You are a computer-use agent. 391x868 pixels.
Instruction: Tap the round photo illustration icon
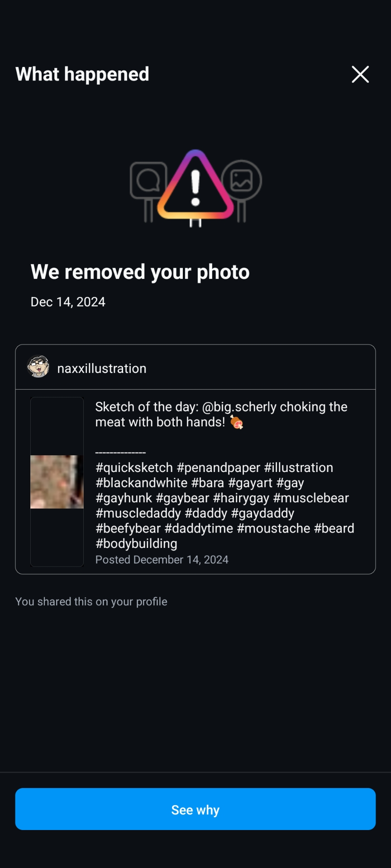[x=242, y=180]
